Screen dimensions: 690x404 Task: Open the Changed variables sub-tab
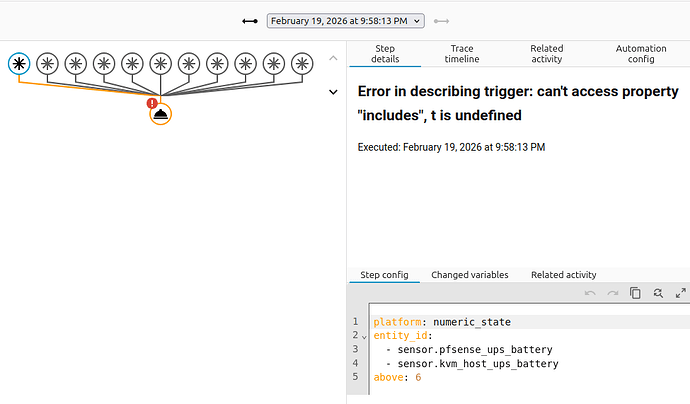click(x=470, y=275)
